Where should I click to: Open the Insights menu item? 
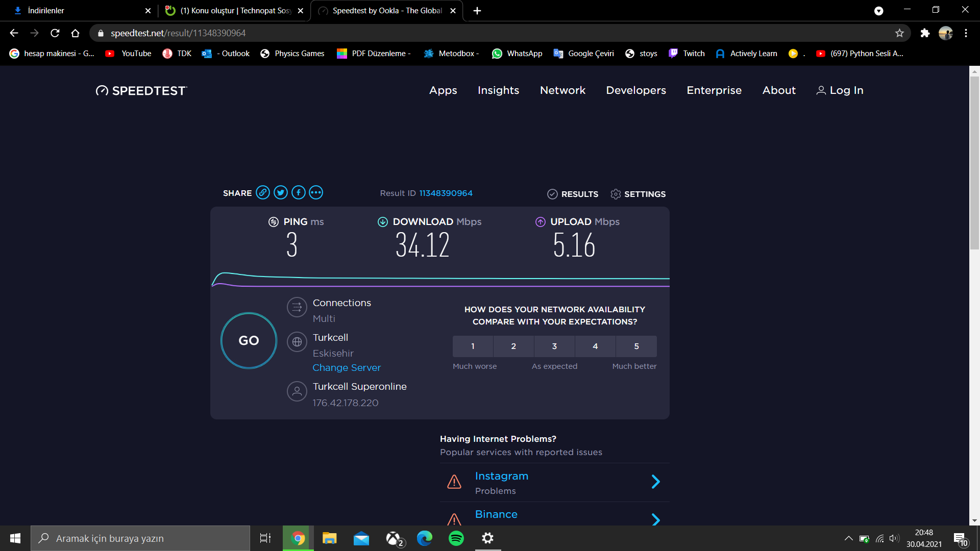point(498,90)
